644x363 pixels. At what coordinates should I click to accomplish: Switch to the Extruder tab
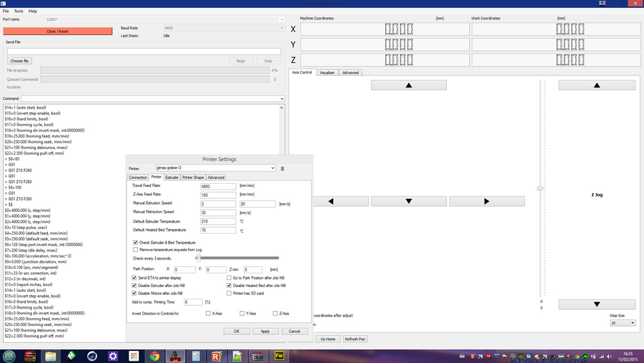172,177
